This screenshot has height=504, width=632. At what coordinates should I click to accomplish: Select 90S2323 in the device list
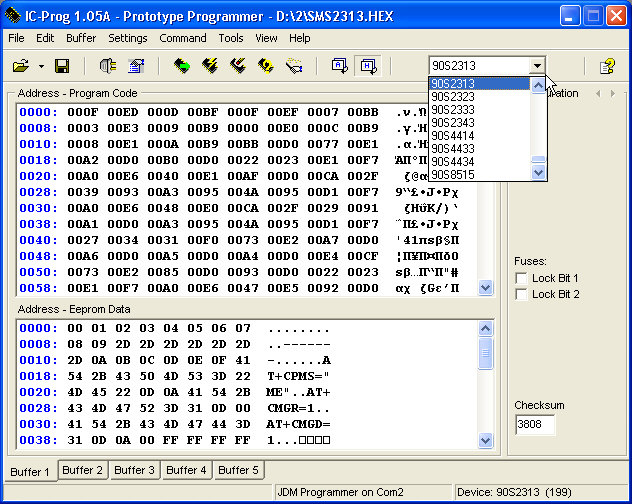(x=480, y=96)
